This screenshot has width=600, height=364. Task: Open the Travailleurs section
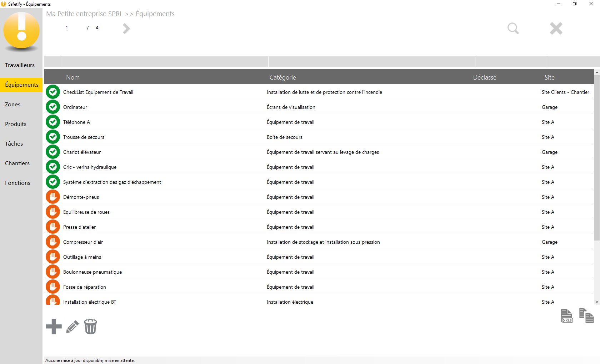[x=21, y=65]
